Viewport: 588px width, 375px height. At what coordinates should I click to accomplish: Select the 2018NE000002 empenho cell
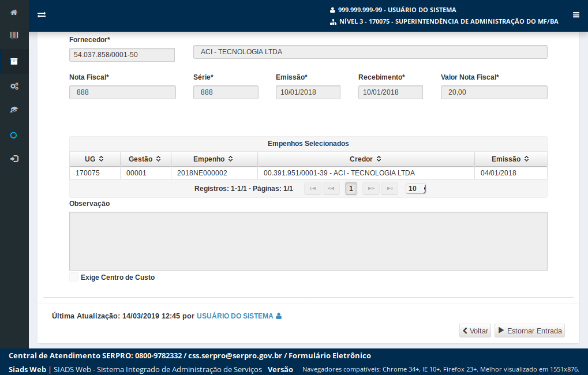[214, 173]
